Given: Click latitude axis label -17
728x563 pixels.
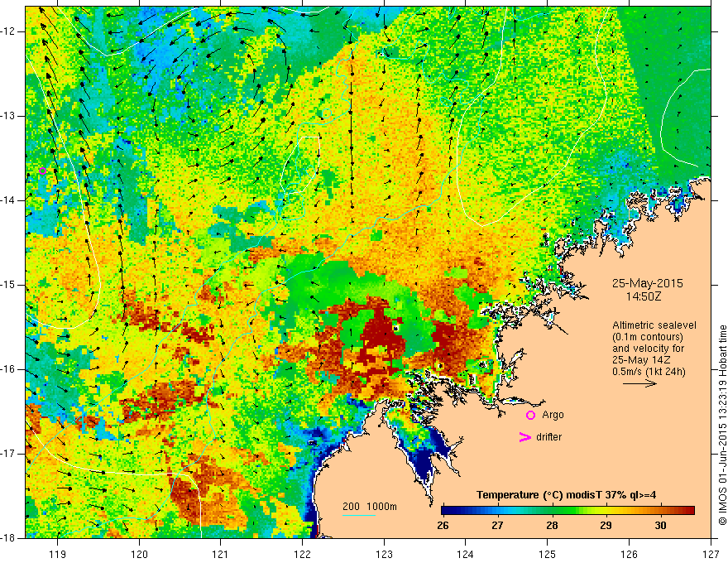Looking at the screenshot, I should coord(8,454).
